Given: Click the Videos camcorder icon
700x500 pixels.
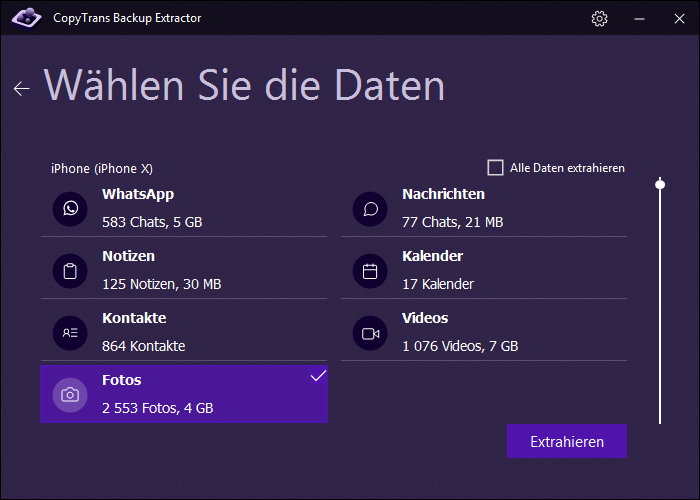Looking at the screenshot, I should 370,333.
